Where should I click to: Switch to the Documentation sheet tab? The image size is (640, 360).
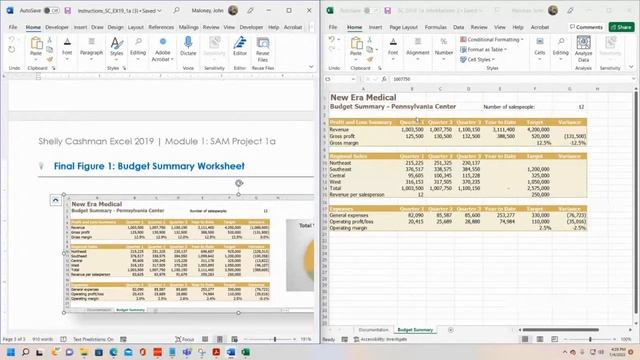(x=373, y=330)
